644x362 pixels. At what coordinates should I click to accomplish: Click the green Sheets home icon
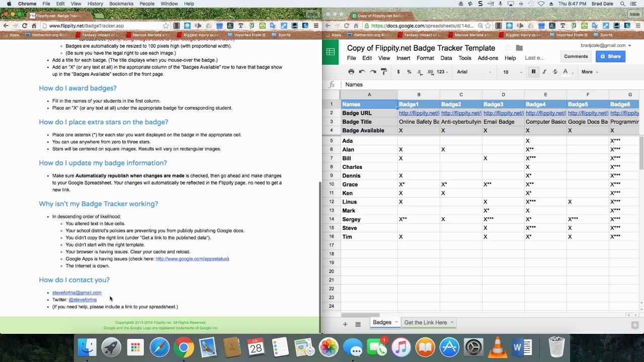331,52
